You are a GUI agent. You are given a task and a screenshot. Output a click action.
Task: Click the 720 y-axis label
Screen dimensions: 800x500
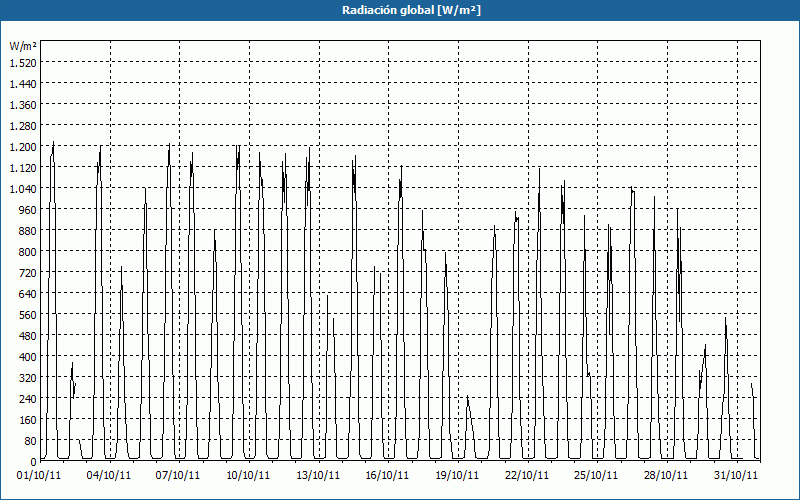pos(28,273)
